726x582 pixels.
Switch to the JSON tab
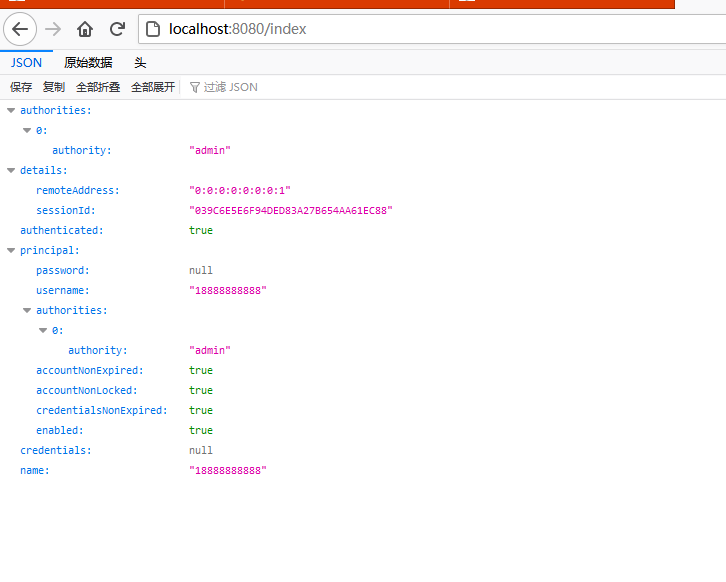pyautogui.click(x=26, y=62)
